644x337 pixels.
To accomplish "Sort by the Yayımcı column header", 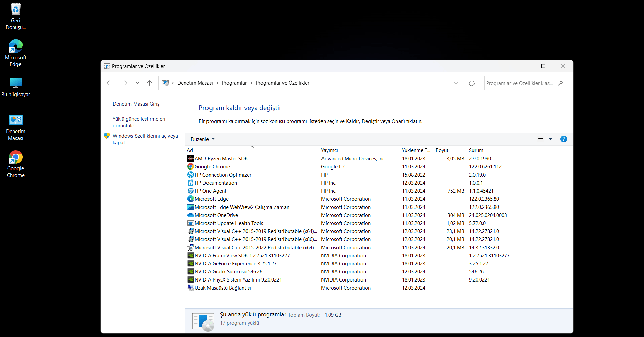I will point(359,150).
